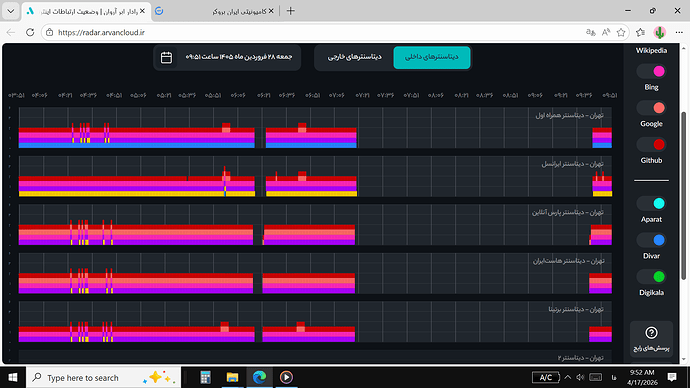The width and height of the screenshot is (690, 388).
Task: Click the Persian input language indicator
Action: coord(614,377)
